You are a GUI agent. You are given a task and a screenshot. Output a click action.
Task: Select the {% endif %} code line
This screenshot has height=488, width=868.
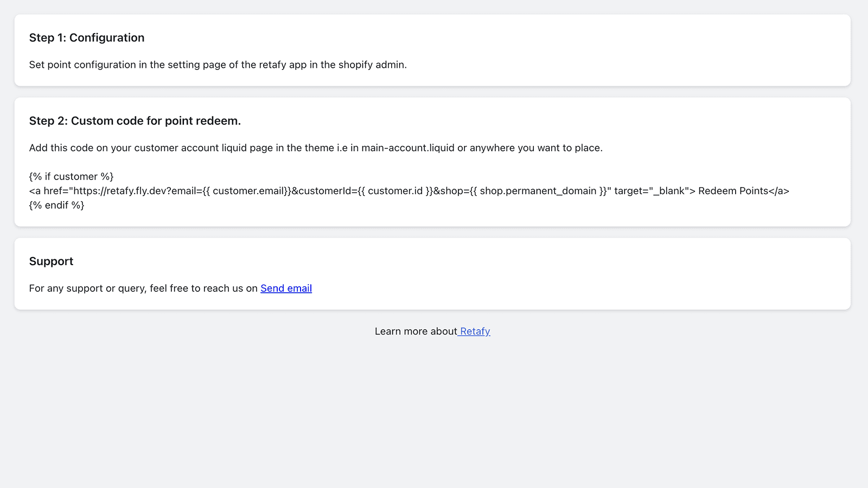coord(56,205)
